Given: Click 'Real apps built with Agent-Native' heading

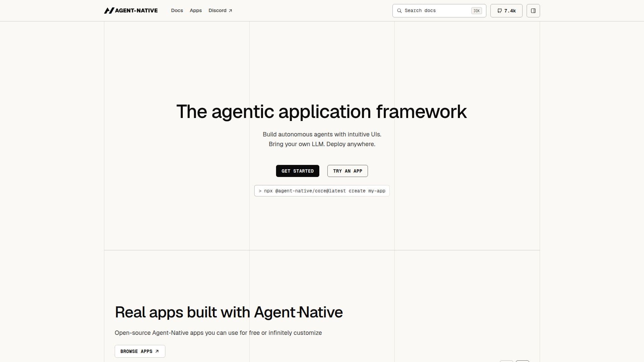Looking at the screenshot, I should [x=229, y=312].
